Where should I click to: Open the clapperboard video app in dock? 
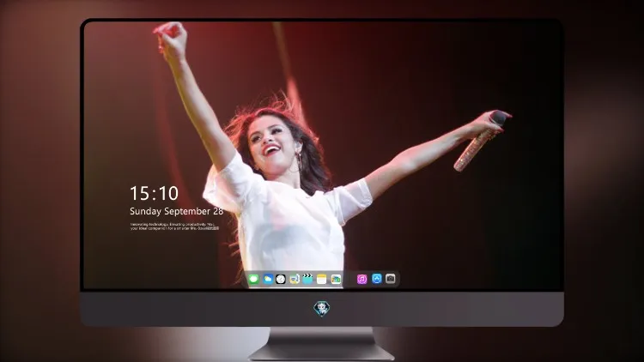click(307, 279)
